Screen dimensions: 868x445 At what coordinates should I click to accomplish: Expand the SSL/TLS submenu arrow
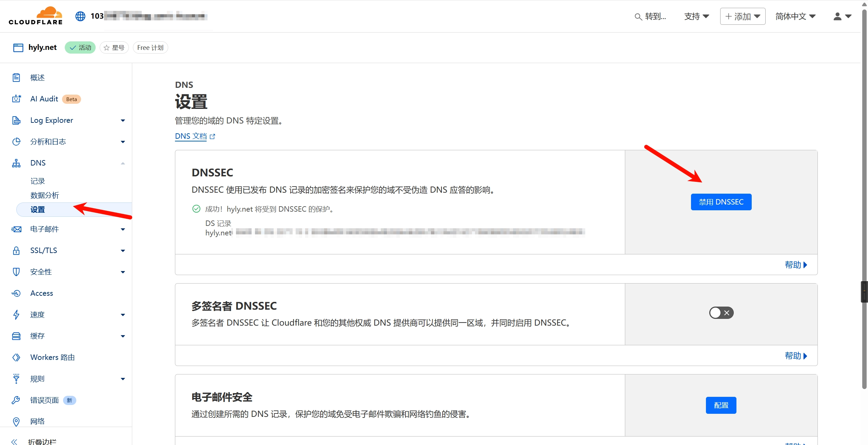[123, 251]
